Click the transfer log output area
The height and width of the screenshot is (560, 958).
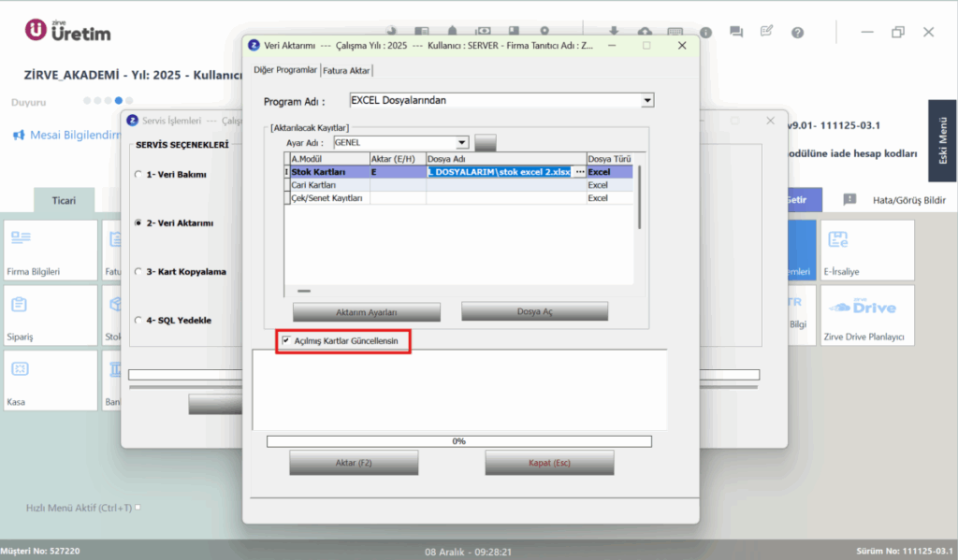pos(459,390)
